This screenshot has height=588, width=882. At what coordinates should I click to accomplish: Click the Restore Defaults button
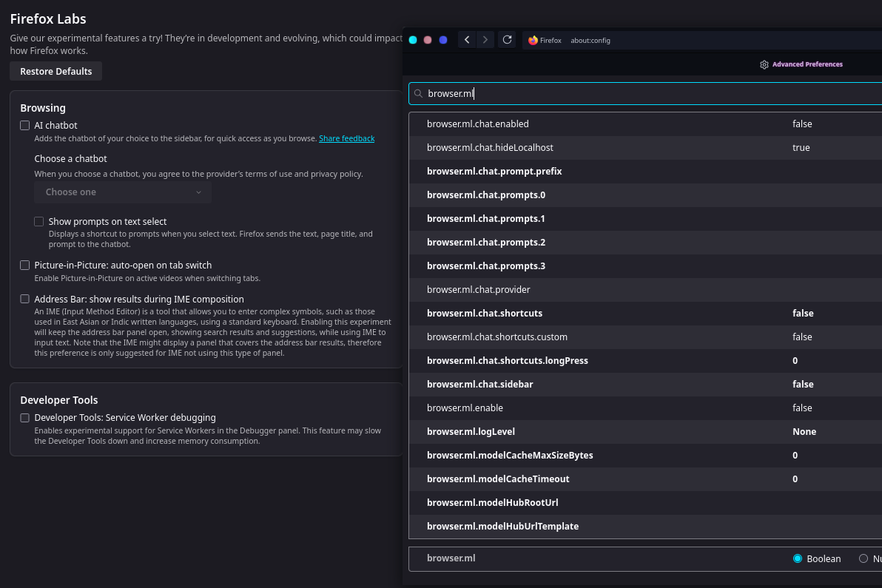coord(56,72)
